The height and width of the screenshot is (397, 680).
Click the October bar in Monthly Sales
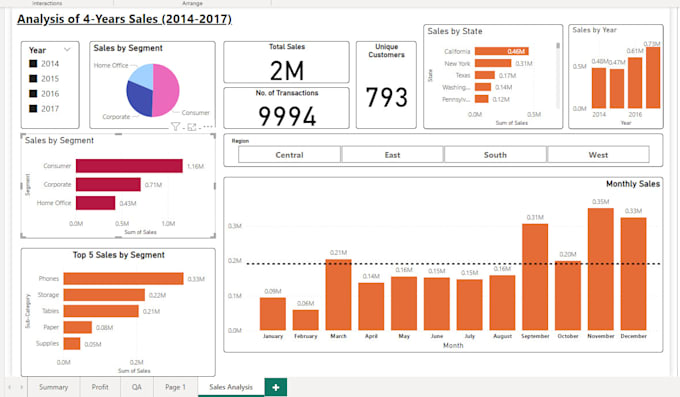point(568,296)
